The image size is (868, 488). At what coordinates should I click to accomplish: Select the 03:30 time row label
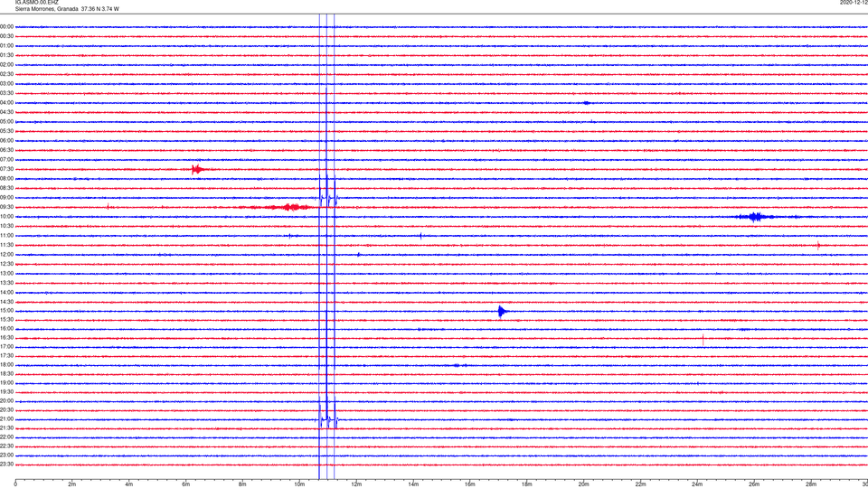[x=6, y=93]
